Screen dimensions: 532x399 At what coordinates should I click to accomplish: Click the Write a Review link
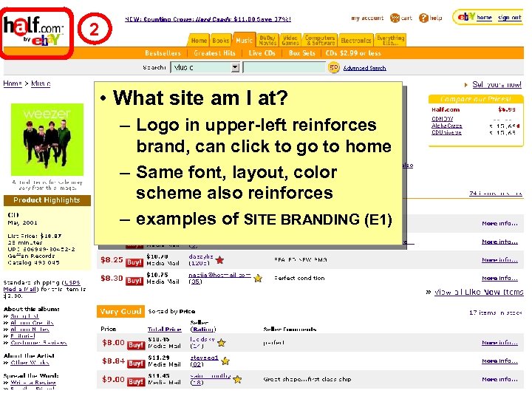click(x=33, y=383)
